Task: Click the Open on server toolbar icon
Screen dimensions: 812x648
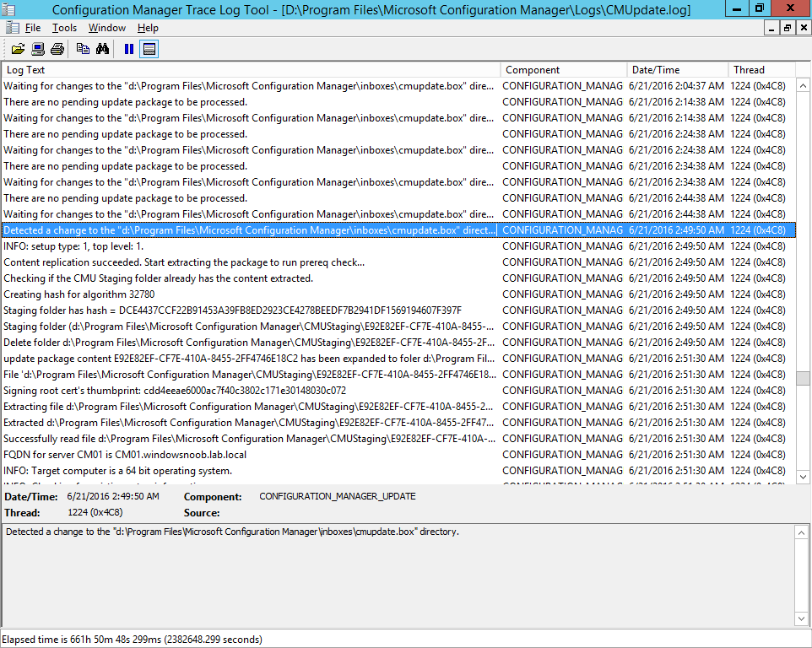Action: pos(38,49)
